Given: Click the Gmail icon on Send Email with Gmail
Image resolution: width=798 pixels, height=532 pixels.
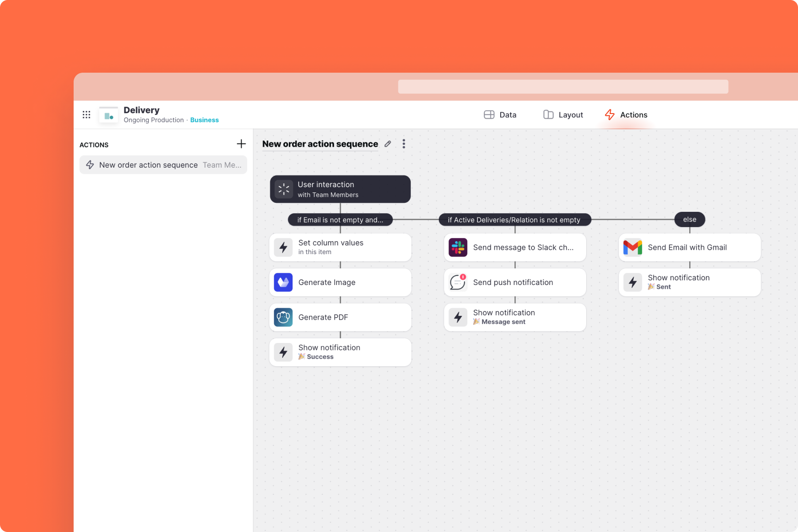Looking at the screenshot, I should 633,247.
